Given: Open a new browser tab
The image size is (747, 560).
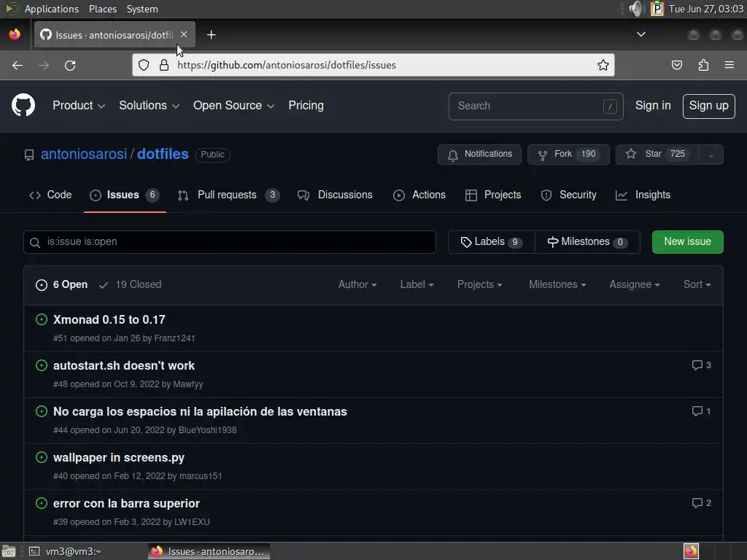Looking at the screenshot, I should pos(211,35).
